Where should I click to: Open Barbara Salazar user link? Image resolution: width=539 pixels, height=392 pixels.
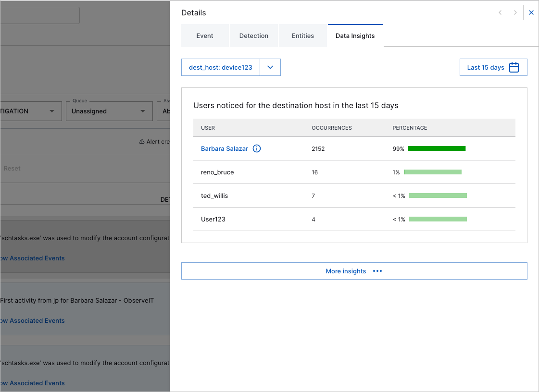tap(225, 149)
